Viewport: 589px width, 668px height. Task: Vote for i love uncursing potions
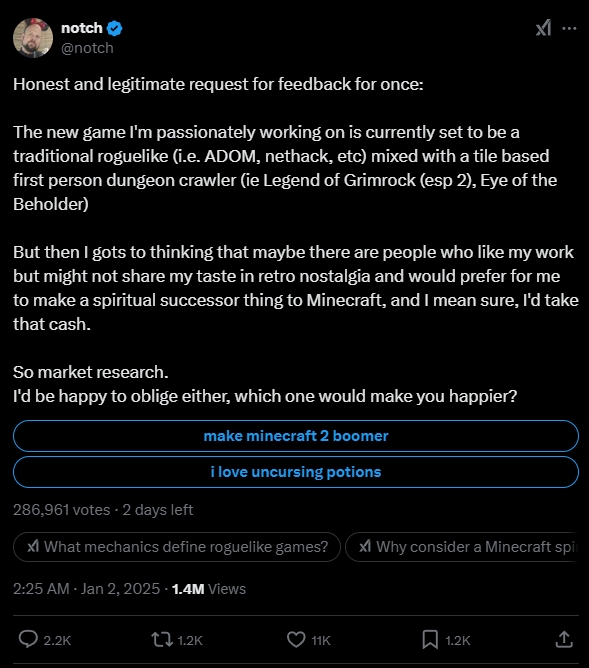(x=296, y=472)
